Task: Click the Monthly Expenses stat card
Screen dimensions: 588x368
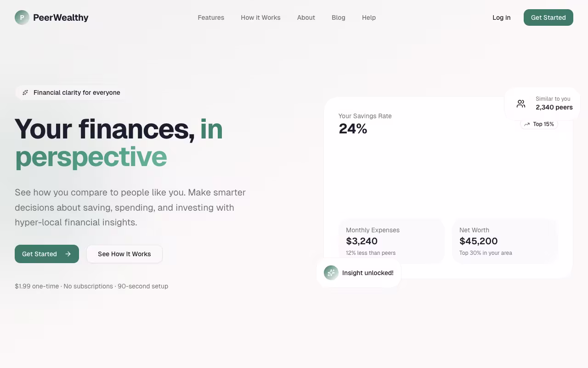Action: point(391,241)
